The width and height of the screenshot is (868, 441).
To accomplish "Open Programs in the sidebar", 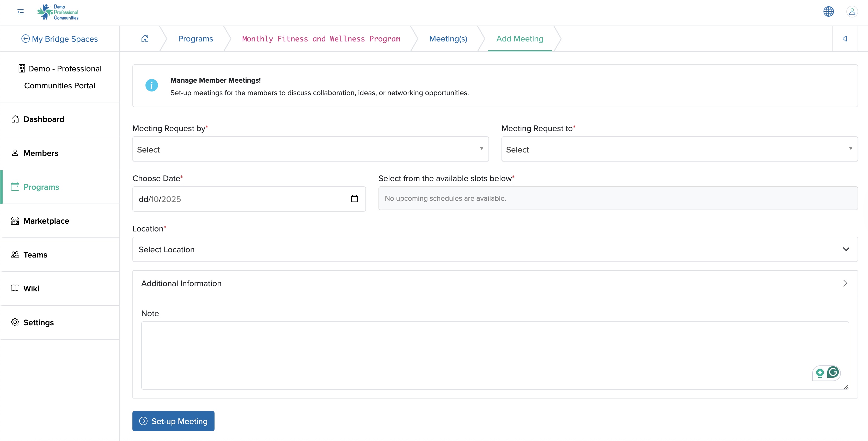I will point(60,187).
